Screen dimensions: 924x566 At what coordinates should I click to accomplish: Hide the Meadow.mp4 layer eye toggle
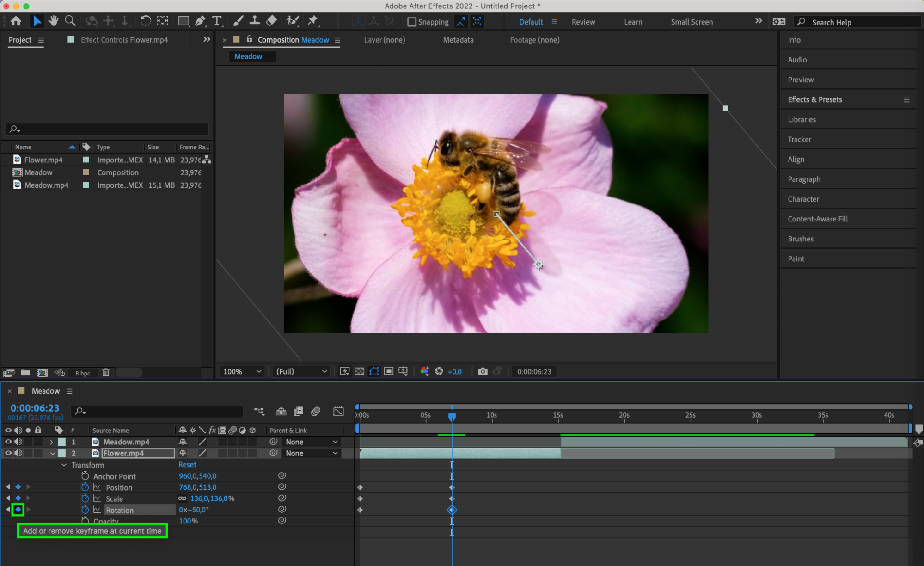tap(8, 442)
